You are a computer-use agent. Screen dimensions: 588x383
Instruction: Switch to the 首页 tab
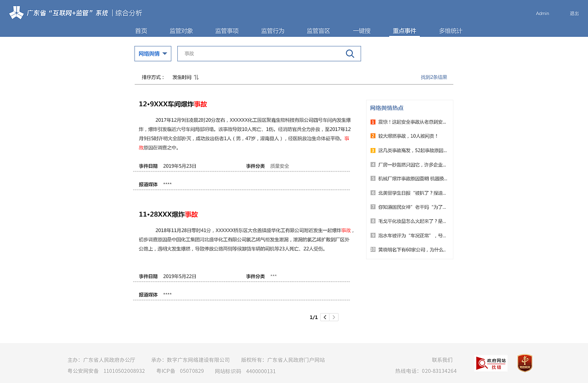pyautogui.click(x=141, y=30)
